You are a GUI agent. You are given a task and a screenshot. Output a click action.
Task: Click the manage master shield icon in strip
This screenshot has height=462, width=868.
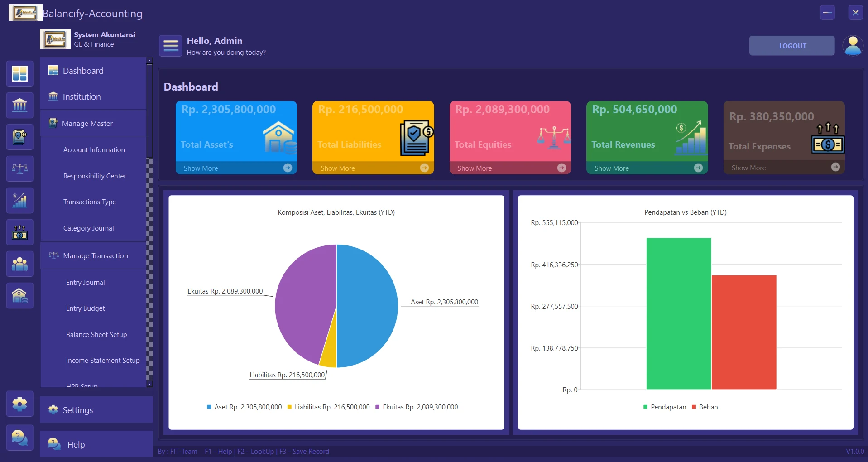(x=19, y=137)
